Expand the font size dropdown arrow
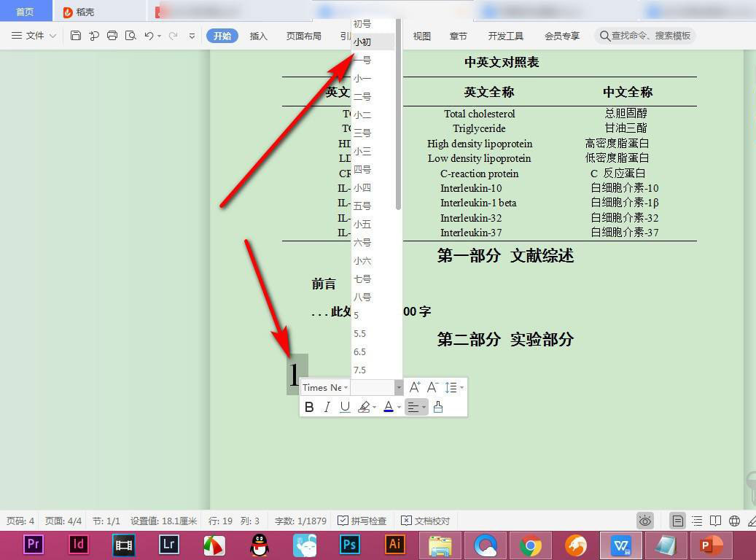Screen dimensions: 756x560 click(x=399, y=387)
